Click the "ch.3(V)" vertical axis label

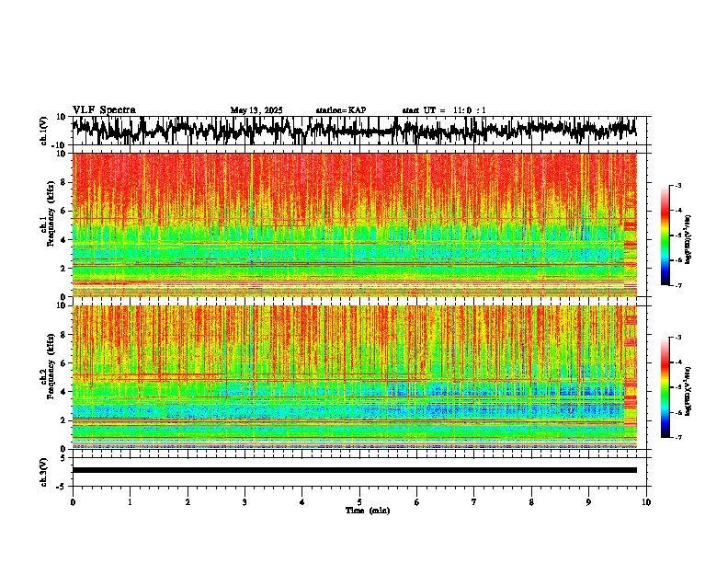tap(44, 473)
